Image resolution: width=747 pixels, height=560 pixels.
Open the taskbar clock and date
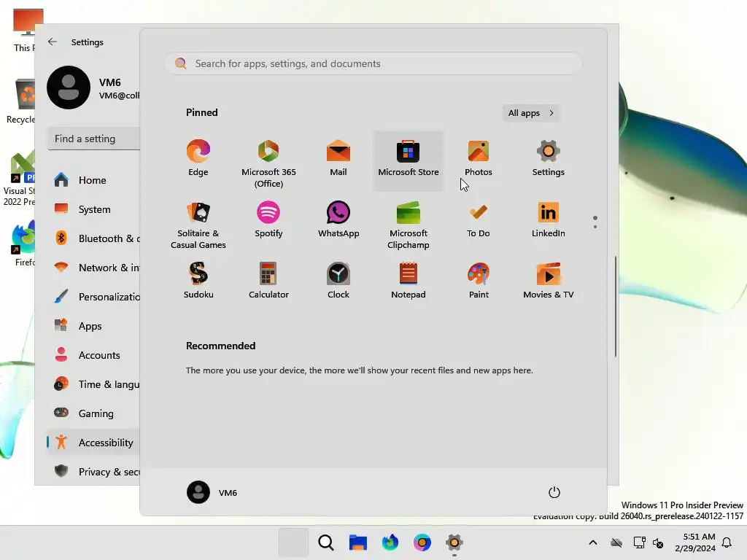point(695,542)
